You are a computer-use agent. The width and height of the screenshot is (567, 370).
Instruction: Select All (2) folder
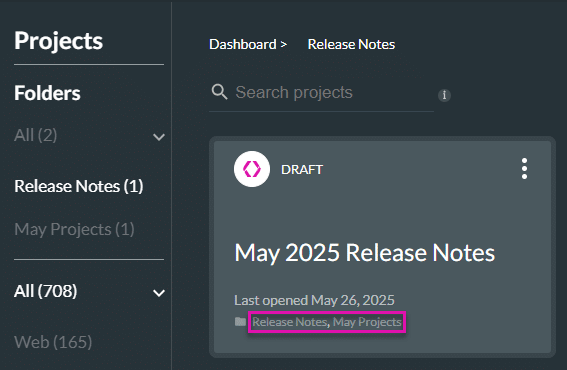(35, 136)
